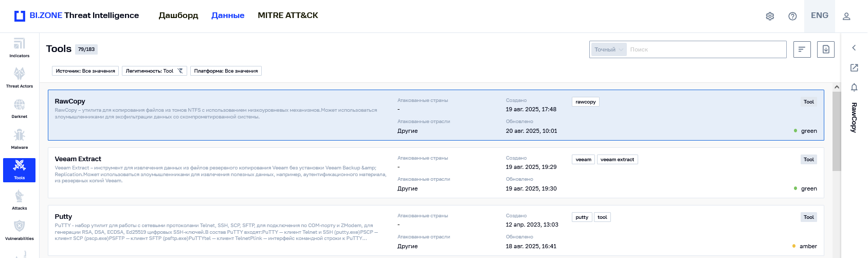Click the Veeam Extract description text
Image resolution: width=868 pixels, height=258 pixels.
point(221,174)
